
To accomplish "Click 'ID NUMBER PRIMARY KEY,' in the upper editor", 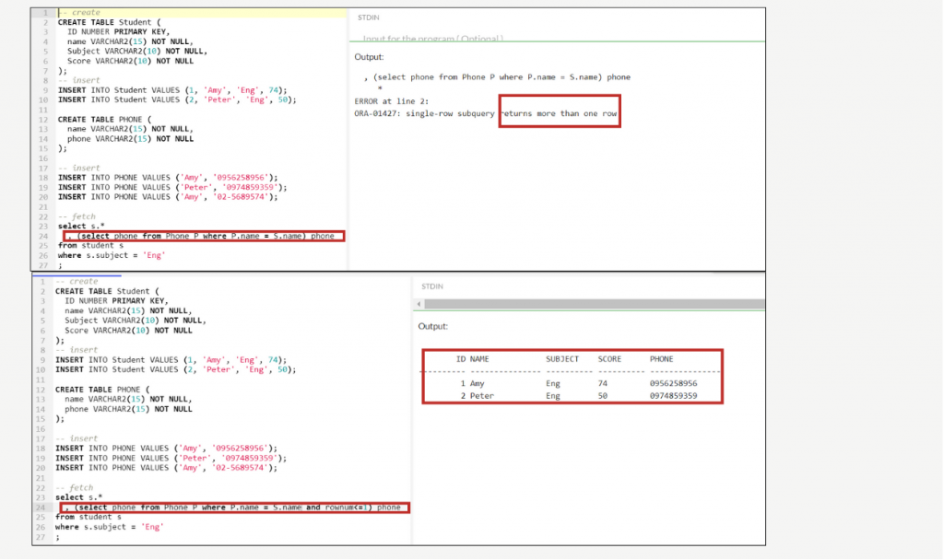I will pos(118,32).
